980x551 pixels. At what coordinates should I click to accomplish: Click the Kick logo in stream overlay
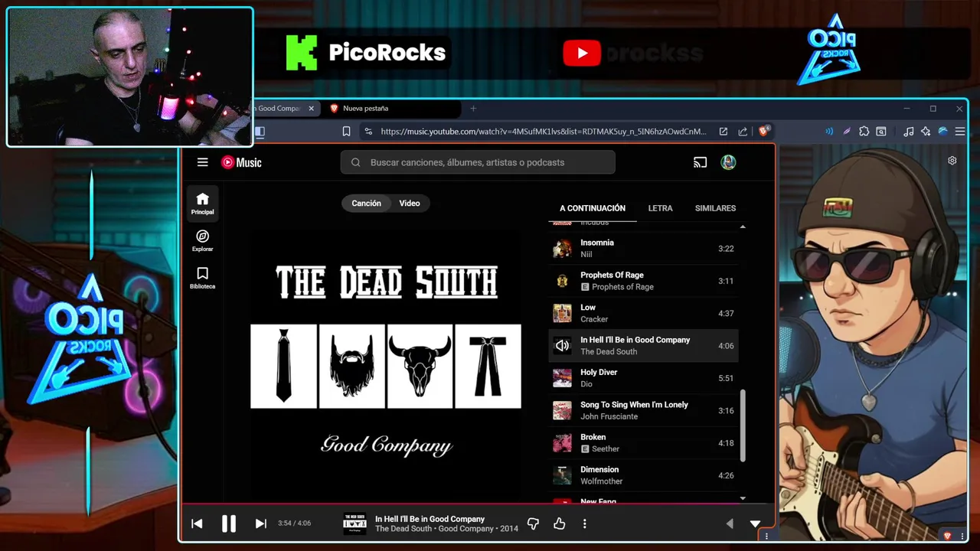(x=301, y=53)
